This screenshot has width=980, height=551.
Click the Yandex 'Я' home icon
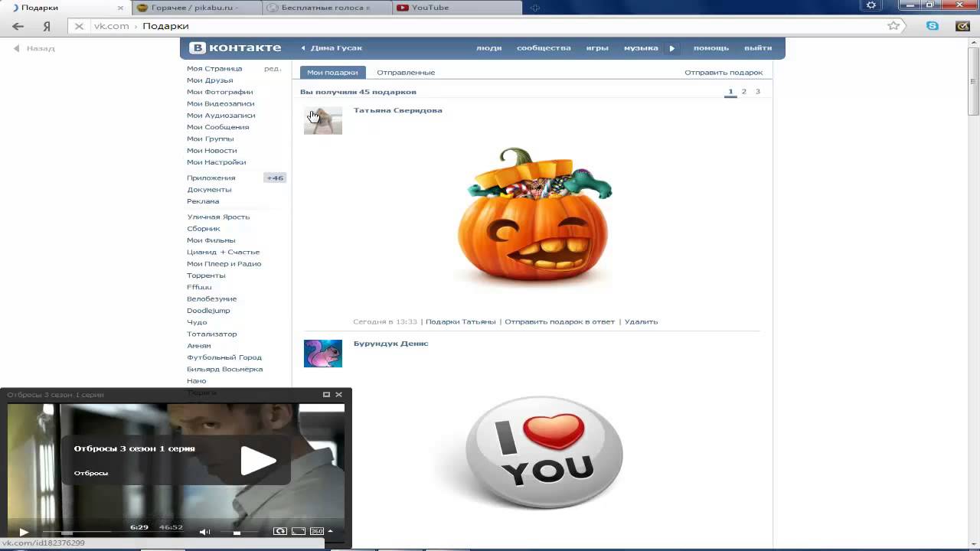[47, 26]
